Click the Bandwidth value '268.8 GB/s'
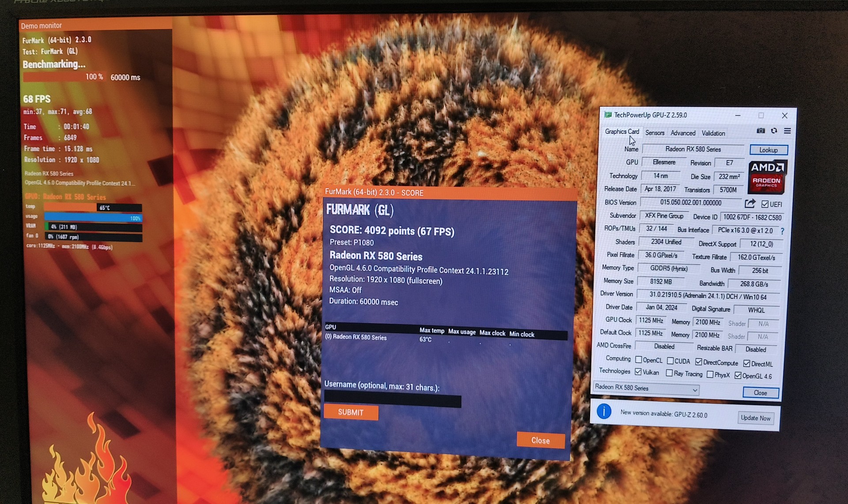Viewport: 848px width, 504px height. pyautogui.click(x=754, y=284)
